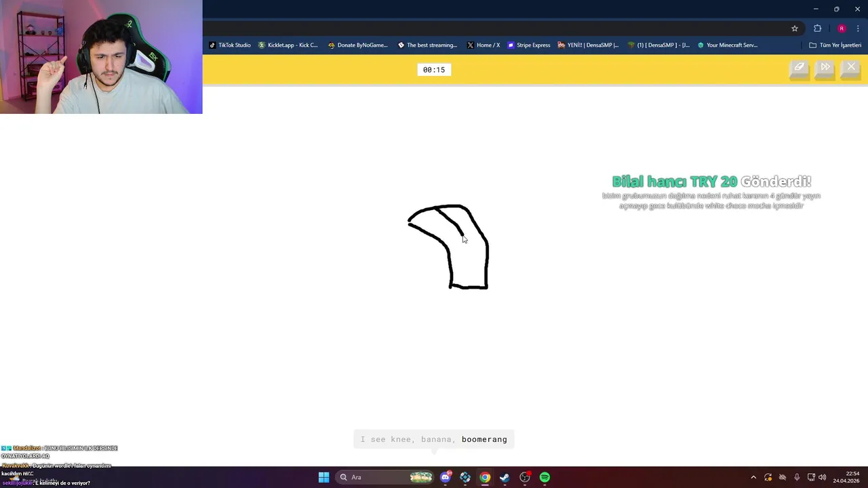Click the 00:15 countdown timer
868x488 pixels.
coord(434,70)
